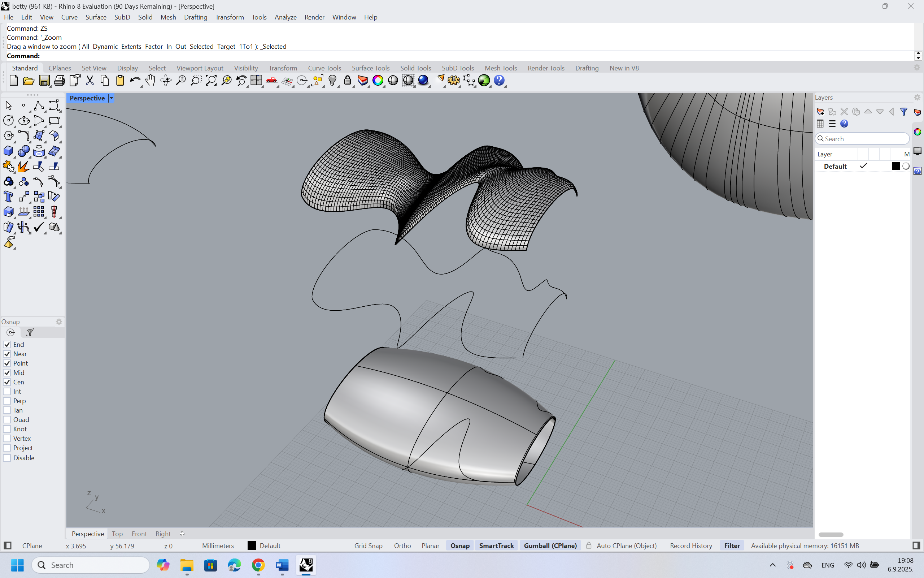Click Default layer black color swatch
The width and height of the screenshot is (924, 578).
point(896,166)
